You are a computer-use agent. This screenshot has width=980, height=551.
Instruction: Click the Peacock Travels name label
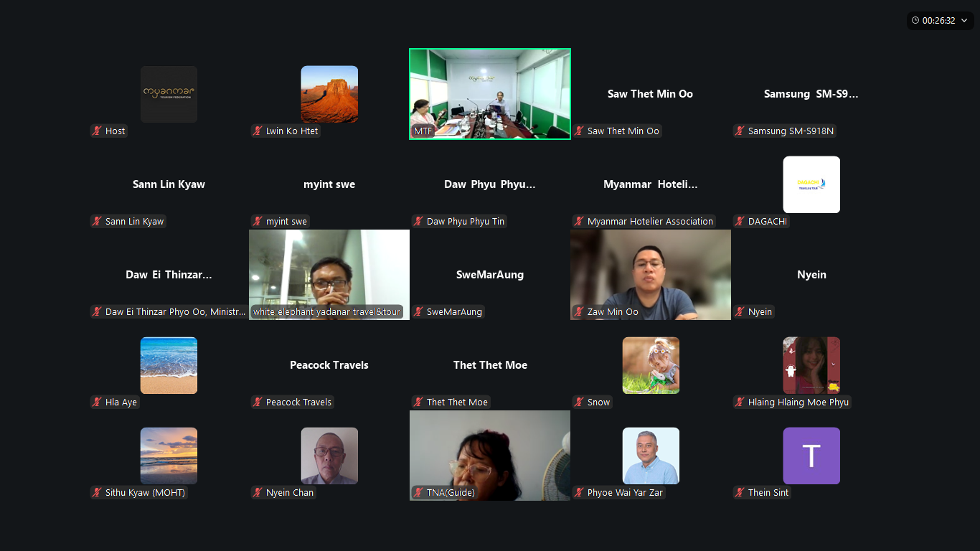[x=298, y=402]
